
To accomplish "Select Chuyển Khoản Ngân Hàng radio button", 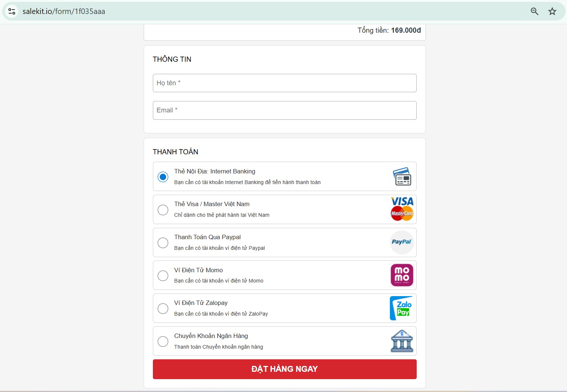I will [163, 341].
